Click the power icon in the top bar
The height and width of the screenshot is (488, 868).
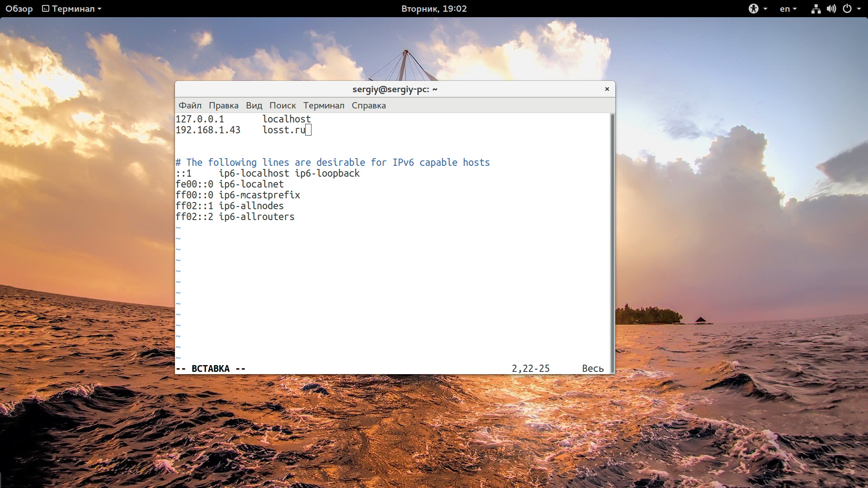point(847,9)
